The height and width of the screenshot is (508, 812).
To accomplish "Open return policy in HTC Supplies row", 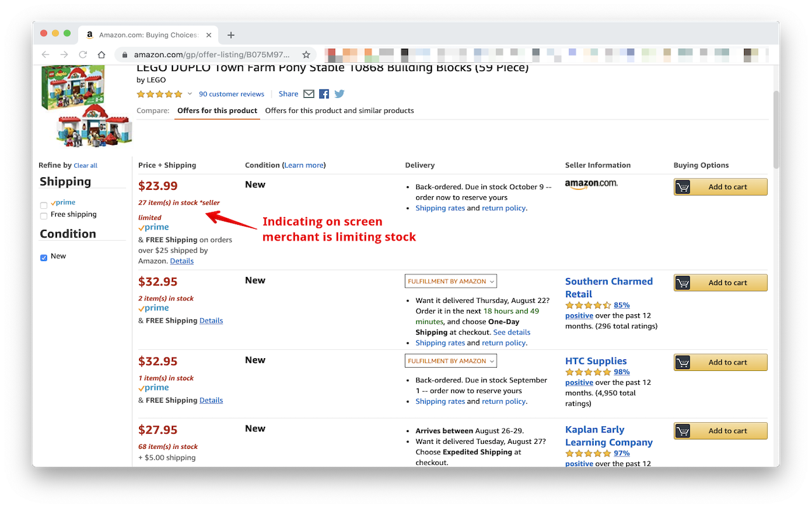I will pyautogui.click(x=504, y=401).
